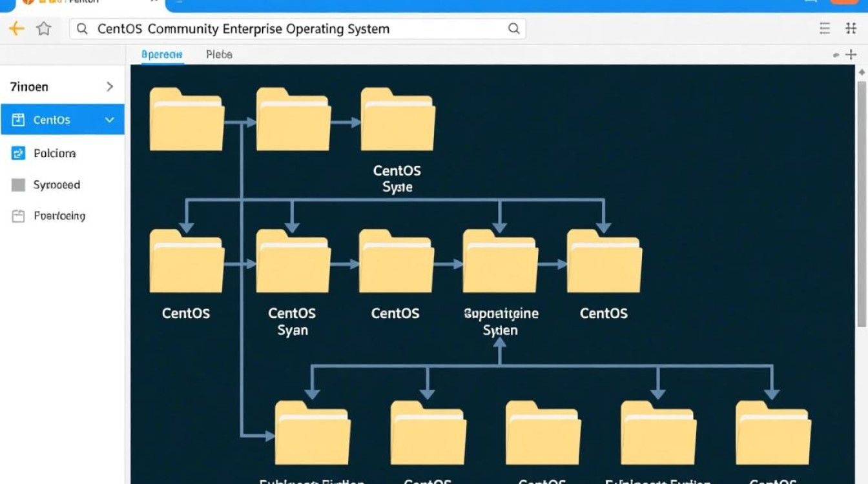The width and height of the screenshot is (868, 484).
Task: Click the scrollbar up arrow at the right edge
Action: 862,73
